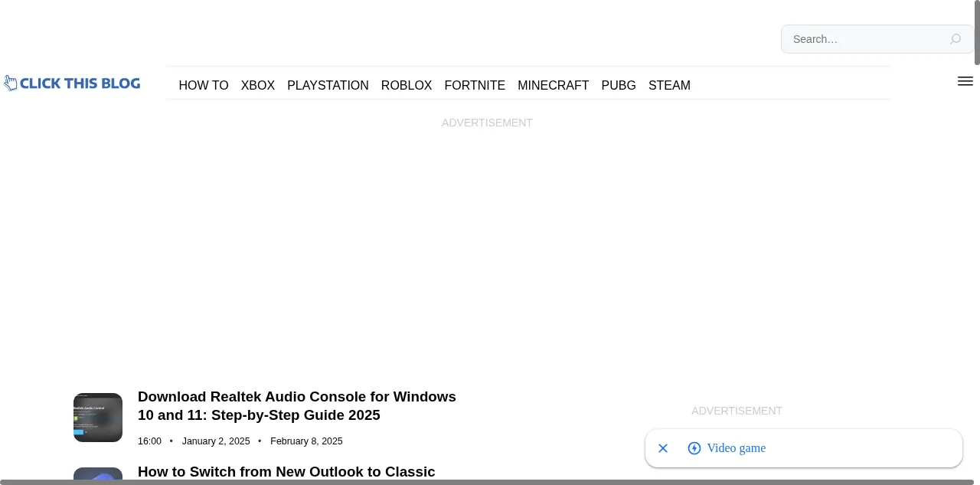Open the Realtek Audio Console thumbnail
Image resolution: width=980 pixels, height=485 pixels.
(98, 418)
